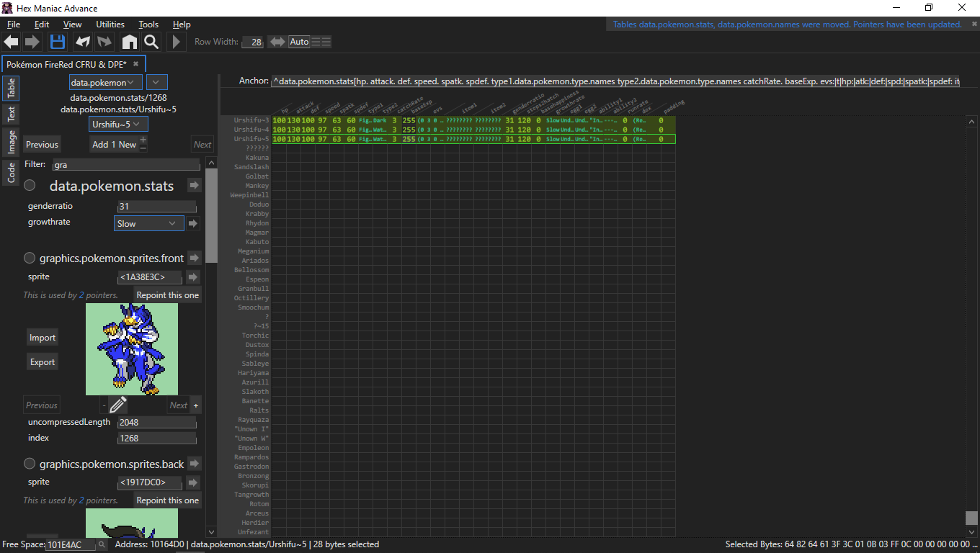Click the Filter input field
Viewport: 980px width, 553px height.
click(x=125, y=165)
